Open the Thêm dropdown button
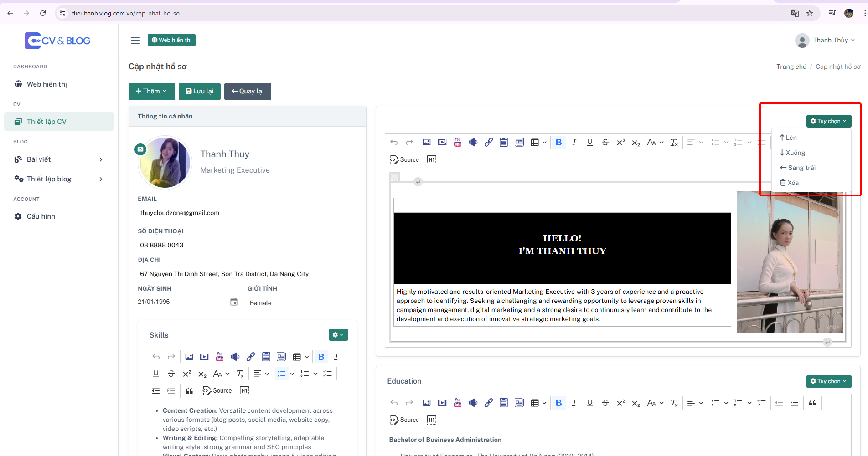This screenshot has width=868, height=456. coord(152,92)
